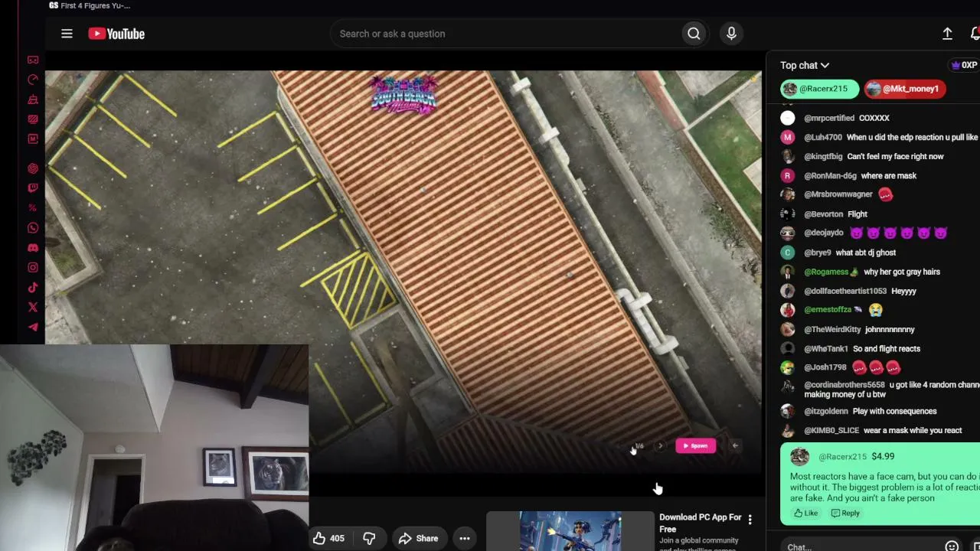Select the @Racerx215 super chat chip
Screen dimensions: 980x551
(x=819, y=89)
